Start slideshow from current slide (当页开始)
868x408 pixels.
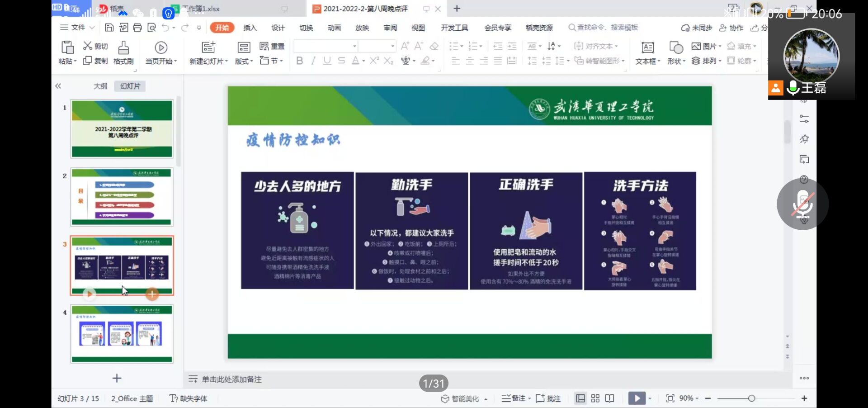[x=161, y=52]
